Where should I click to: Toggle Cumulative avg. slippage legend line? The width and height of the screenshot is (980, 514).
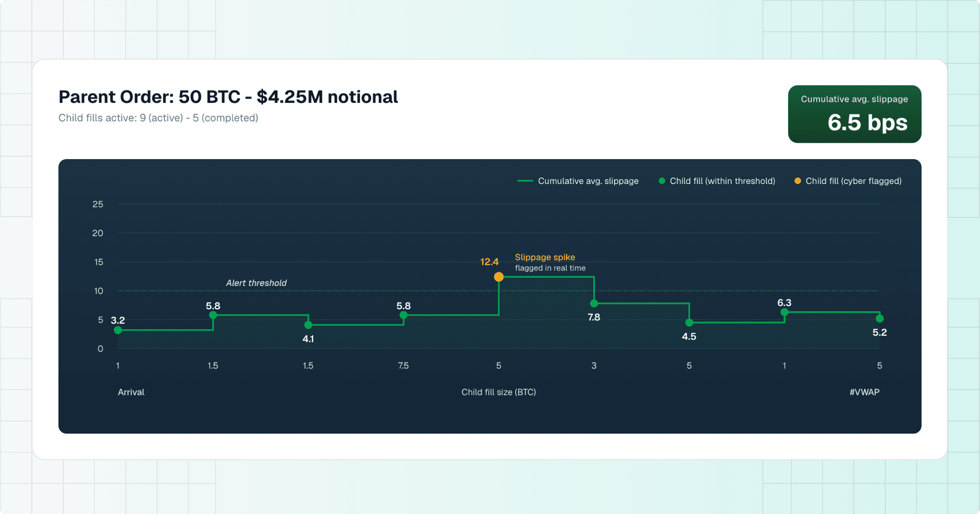click(x=525, y=181)
